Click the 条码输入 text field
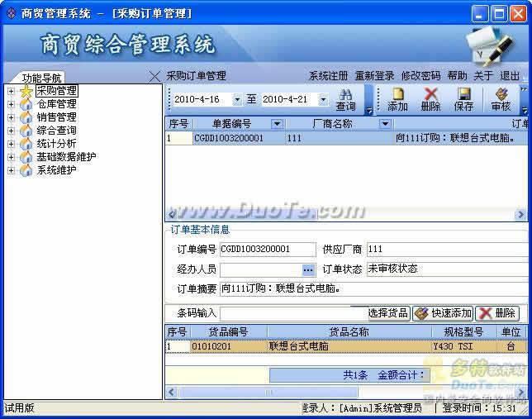532x419 pixels. click(293, 313)
